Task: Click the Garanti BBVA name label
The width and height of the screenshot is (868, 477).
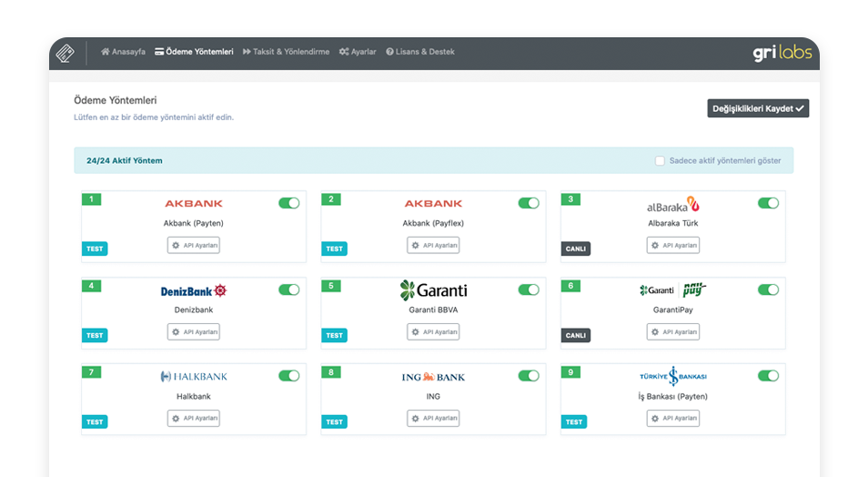Action: tap(433, 310)
